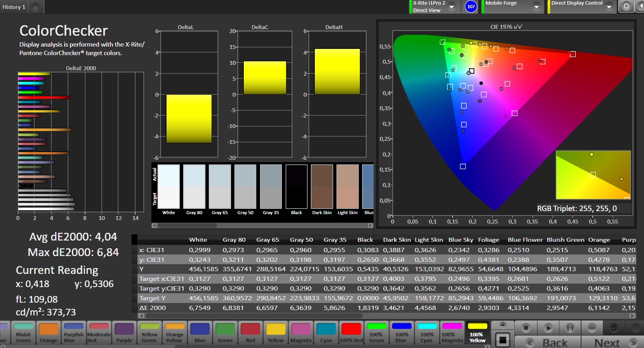The height and width of the screenshot is (348, 644).
Task: Click the Dark Skin actual/target comparison thumbnail
Action: pos(322,187)
